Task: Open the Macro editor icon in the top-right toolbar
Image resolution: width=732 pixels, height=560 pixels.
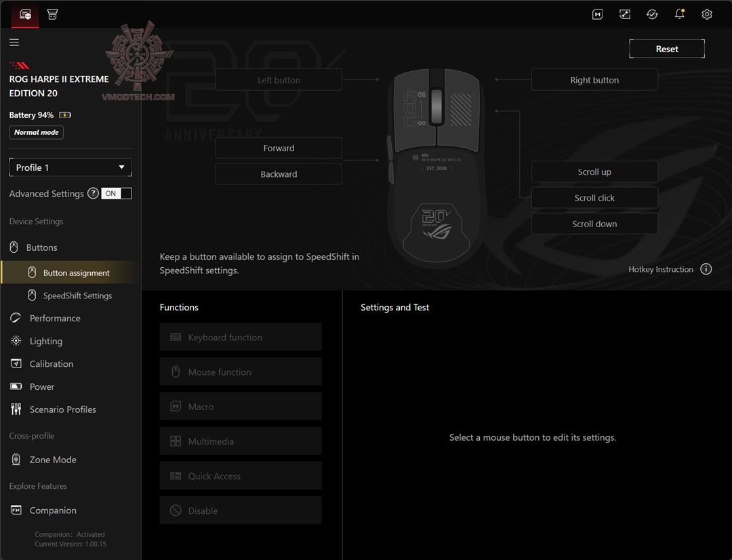Action: (598, 14)
